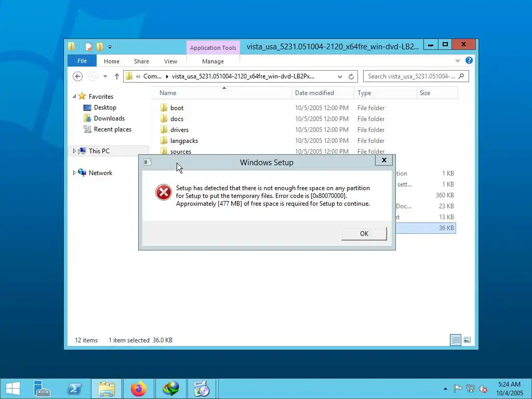Click the Com... breadcrumb segment
The width and height of the screenshot is (532, 399).
(x=152, y=76)
